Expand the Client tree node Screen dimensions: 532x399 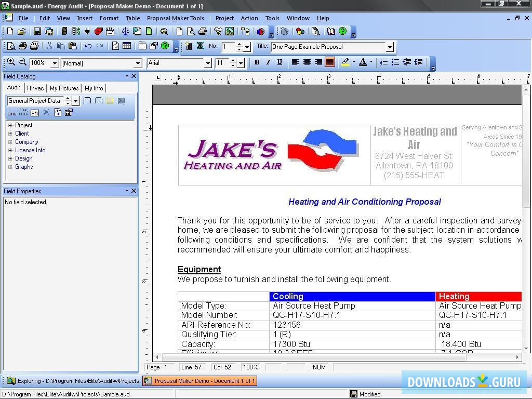pos(10,134)
